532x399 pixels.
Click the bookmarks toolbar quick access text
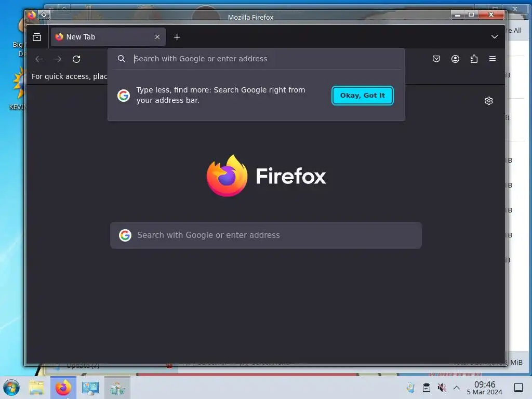click(69, 76)
